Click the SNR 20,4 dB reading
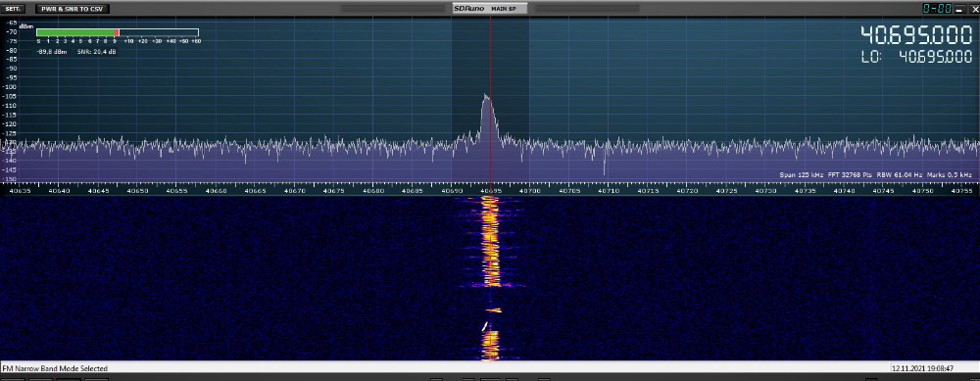 tap(96, 52)
